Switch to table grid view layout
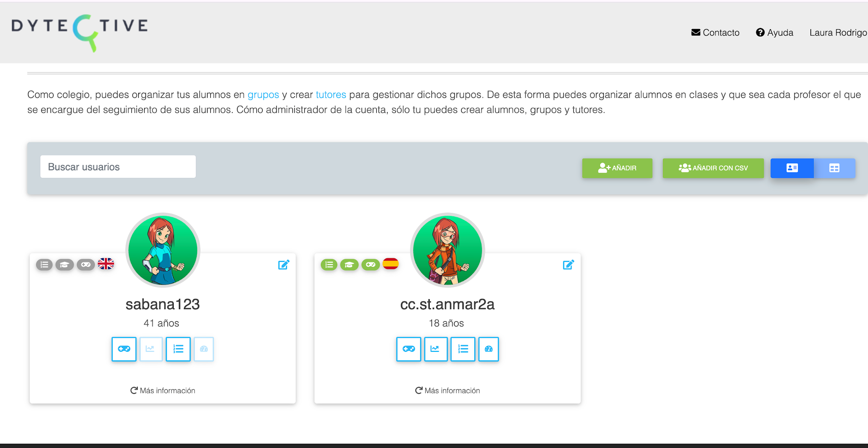This screenshot has width=868, height=448. [x=835, y=168]
